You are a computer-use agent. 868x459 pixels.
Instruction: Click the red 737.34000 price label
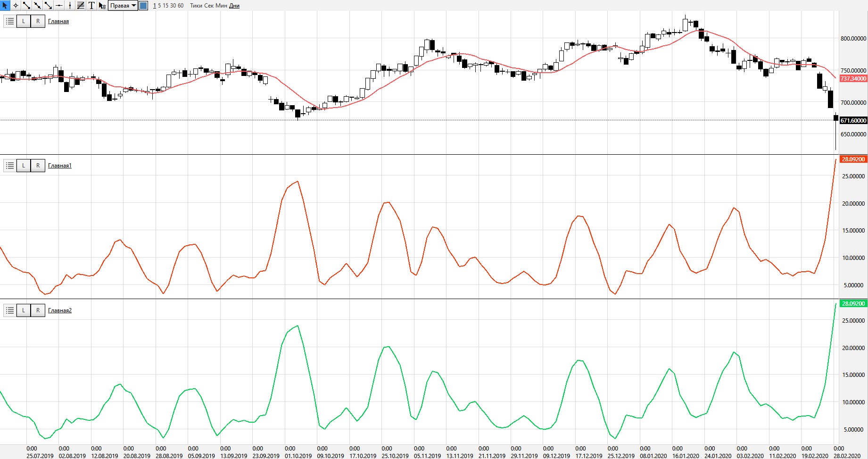pyautogui.click(x=853, y=79)
